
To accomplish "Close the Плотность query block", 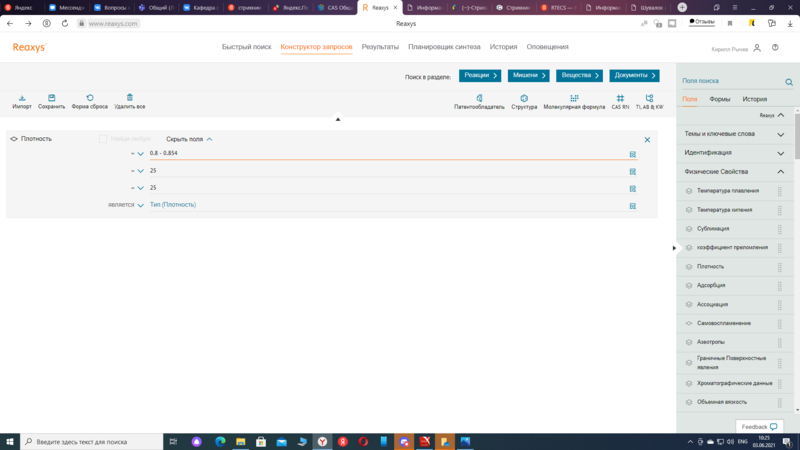I will tap(647, 140).
